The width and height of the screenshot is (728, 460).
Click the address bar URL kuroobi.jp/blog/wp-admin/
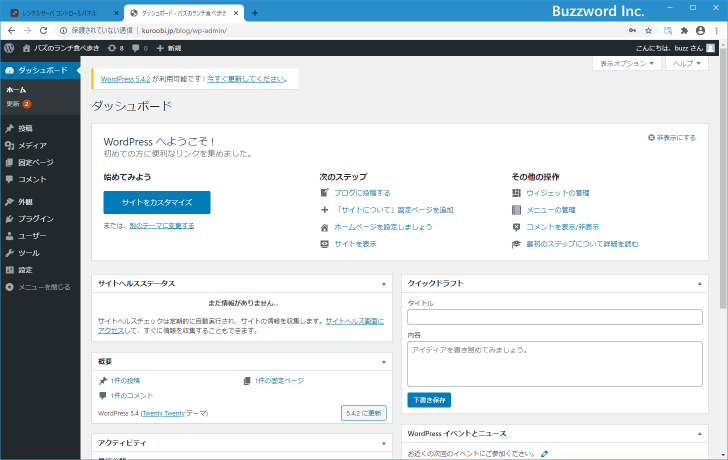(184, 31)
